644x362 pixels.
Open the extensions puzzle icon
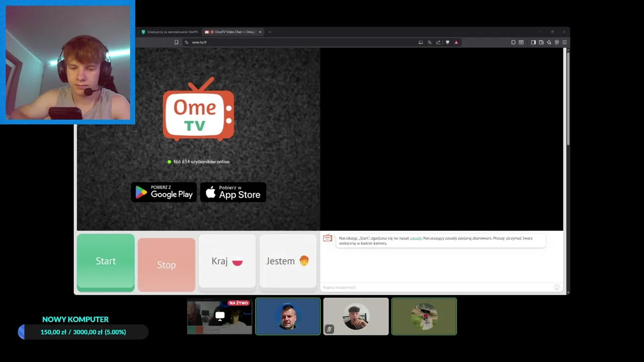tap(513, 42)
